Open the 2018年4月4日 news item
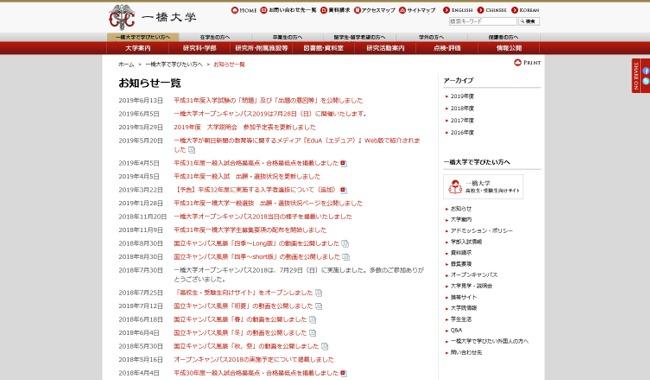The height and width of the screenshot is (380, 650). coord(256,373)
